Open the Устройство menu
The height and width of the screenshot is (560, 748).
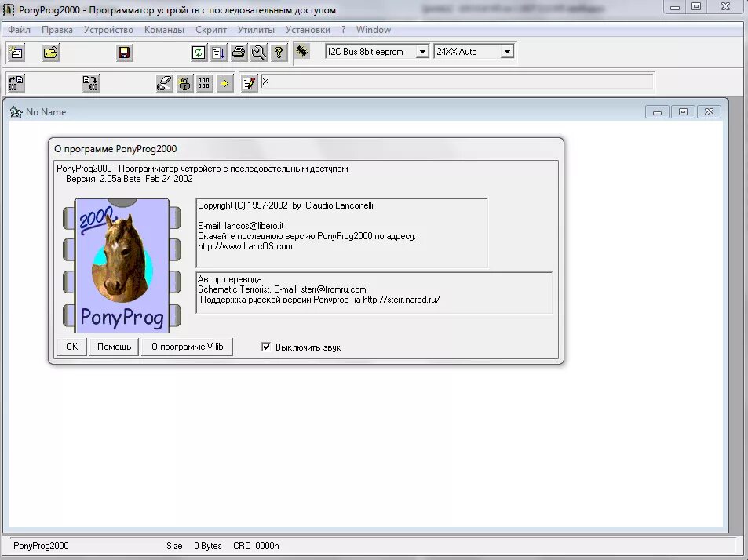[x=108, y=30]
